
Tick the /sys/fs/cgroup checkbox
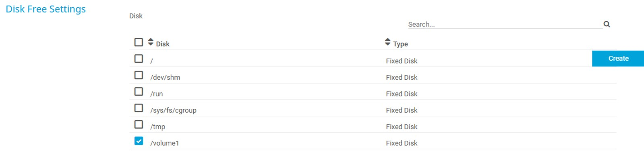click(x=139, y=108)
